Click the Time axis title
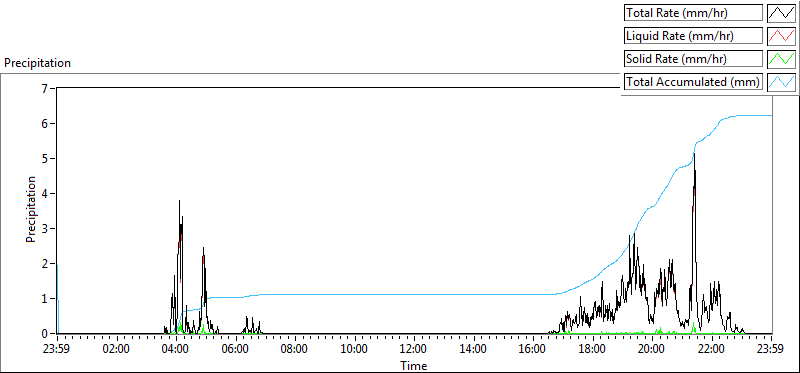 414,365
